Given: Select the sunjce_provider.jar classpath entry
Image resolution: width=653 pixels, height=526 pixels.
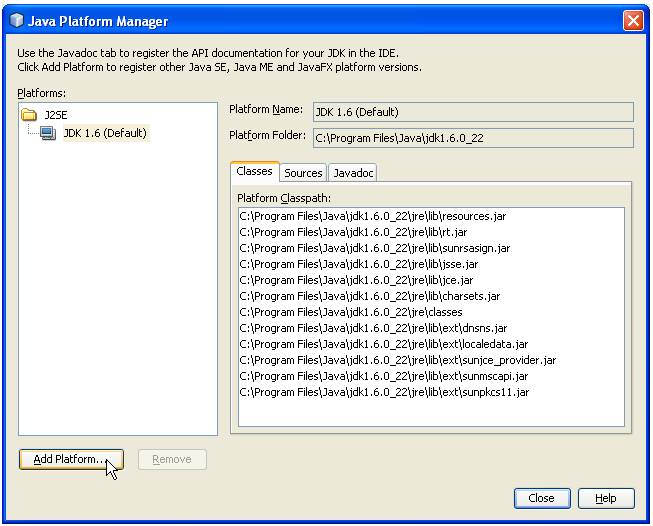Looking at the screenshot, I should pos(398,360).
